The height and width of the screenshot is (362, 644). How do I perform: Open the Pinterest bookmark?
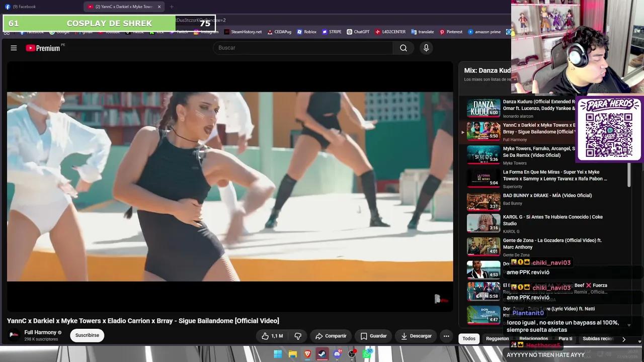(451, 32)
